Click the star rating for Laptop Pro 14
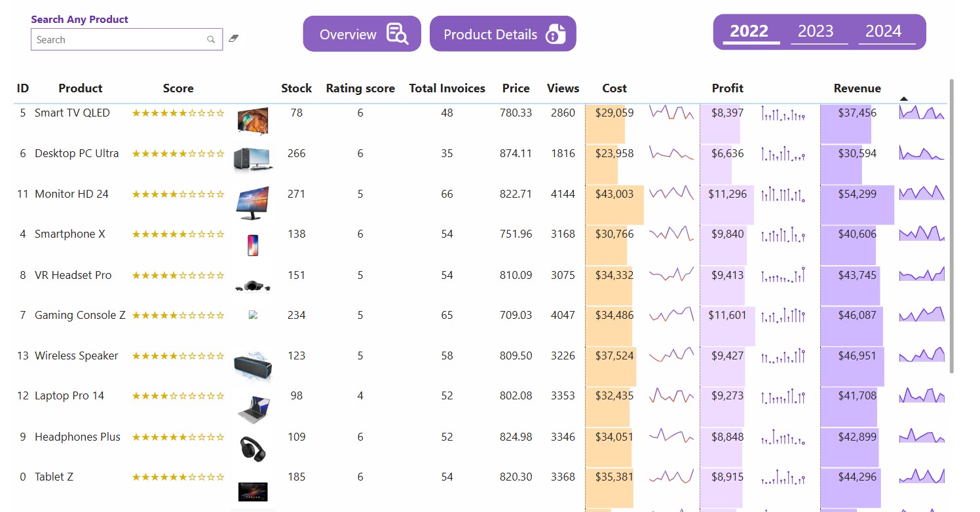The image size is (980, 512). tap(178, 396)
